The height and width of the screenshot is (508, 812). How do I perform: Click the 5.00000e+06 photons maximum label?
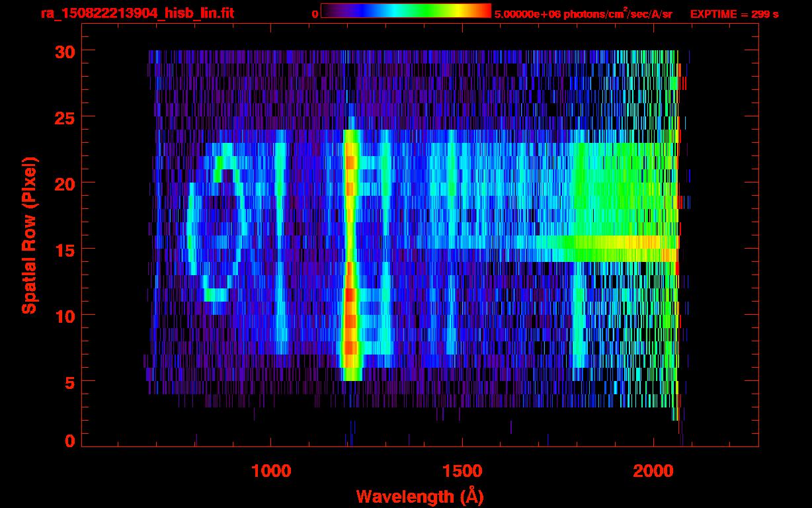pyautogui.click(x=583, y=14)
